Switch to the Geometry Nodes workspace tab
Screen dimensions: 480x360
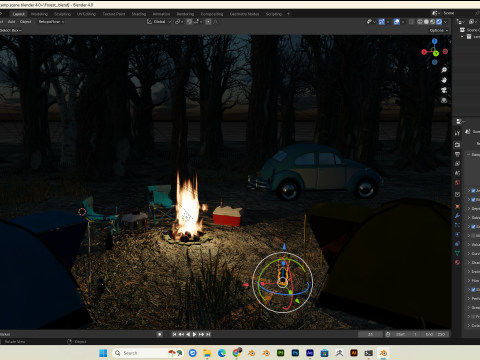(244, 14)
